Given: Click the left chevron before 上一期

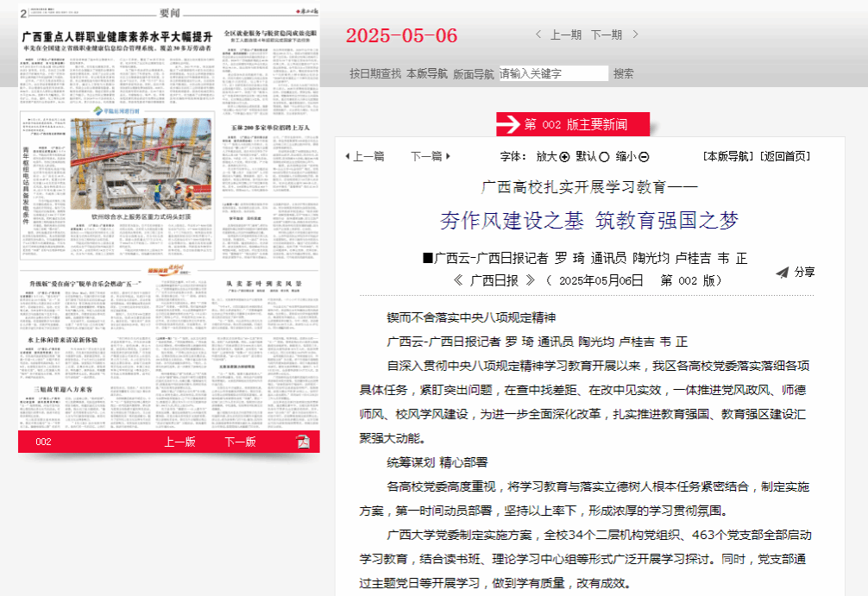Looking at the screenshot, I should click(539, 35).
